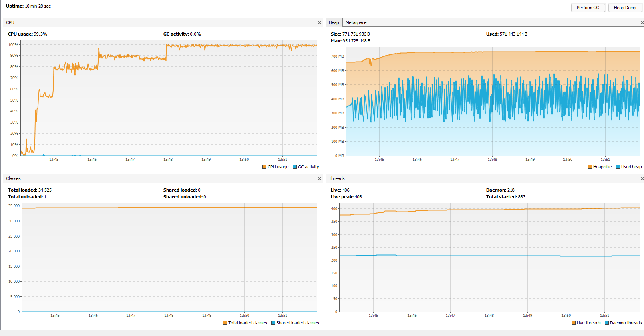Close the Threads panel
644x336 pixels.
642,179
